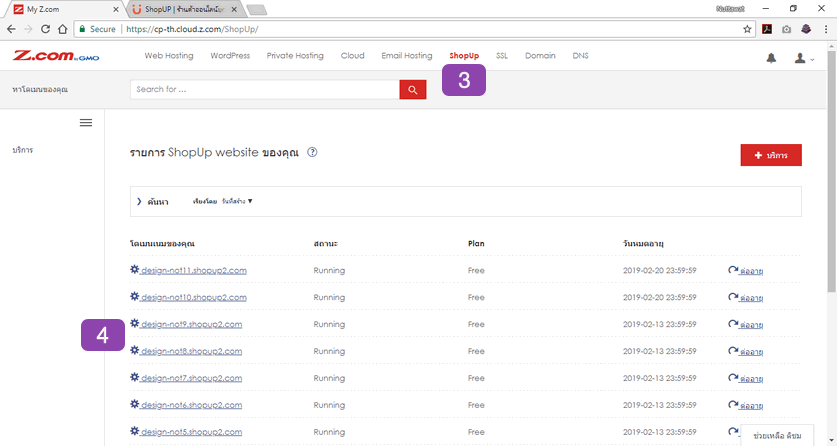Click ต่ออายุ renew link for design-not11
This screenshot has width=837, height=446.
[x=752, y=271]
